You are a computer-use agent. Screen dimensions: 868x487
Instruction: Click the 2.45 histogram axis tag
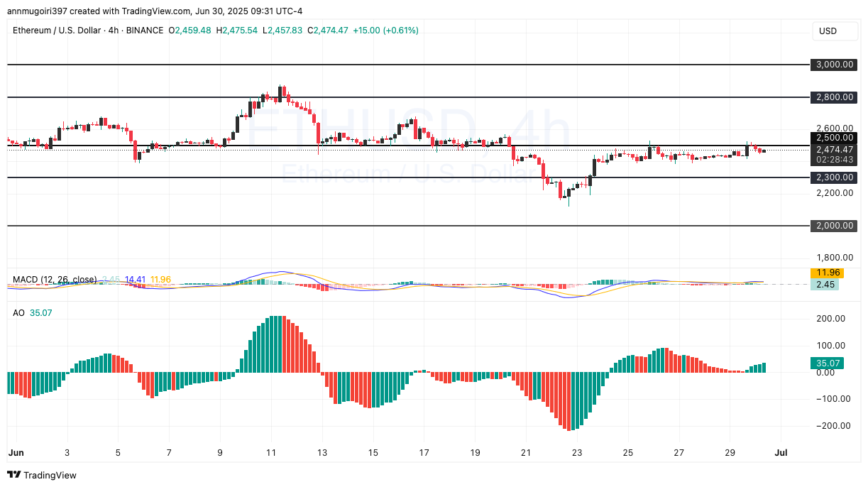point(824,284)
